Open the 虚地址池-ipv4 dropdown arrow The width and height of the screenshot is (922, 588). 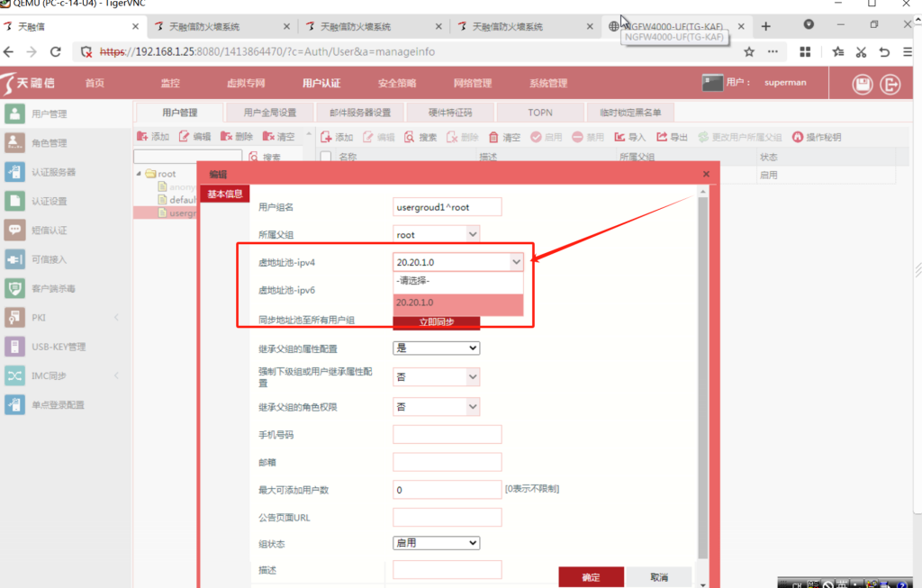[x=516, y=262]
